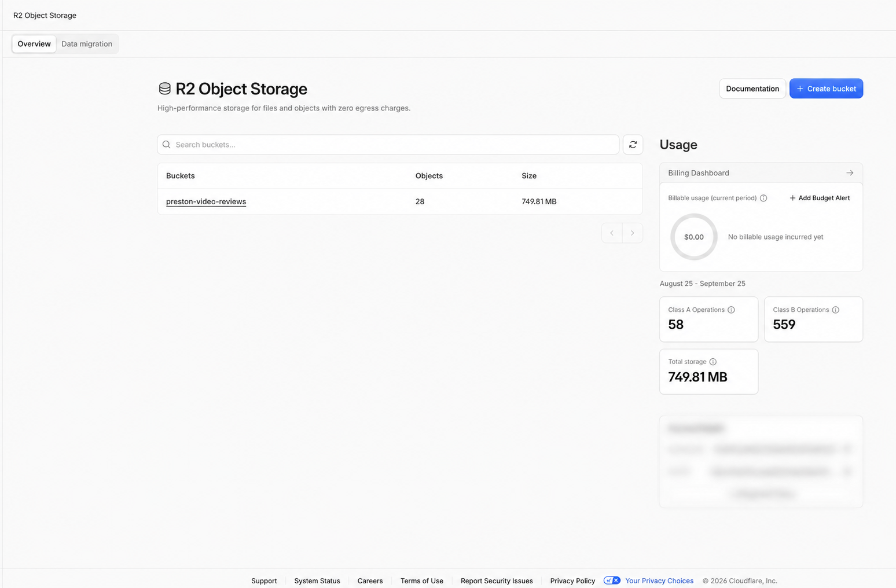
Task: Open Your Privacy Choices link
Action: tap(659, 580)
